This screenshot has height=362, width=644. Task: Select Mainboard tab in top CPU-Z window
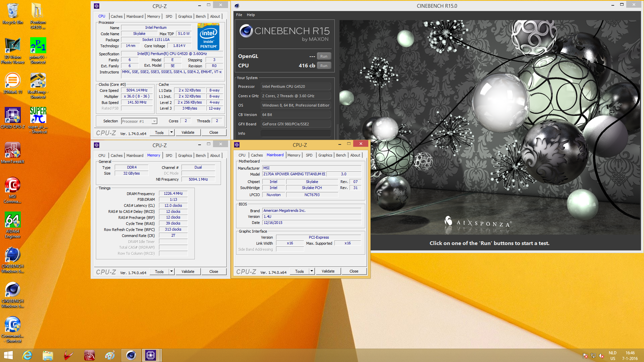(135, 16)
